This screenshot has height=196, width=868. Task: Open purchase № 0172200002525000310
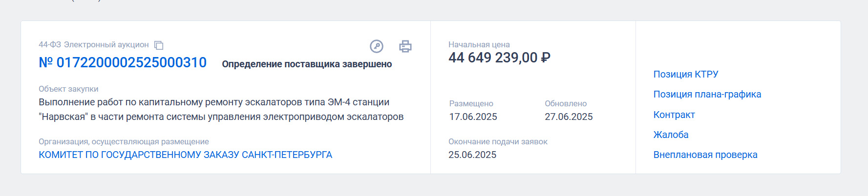[123, 62]
